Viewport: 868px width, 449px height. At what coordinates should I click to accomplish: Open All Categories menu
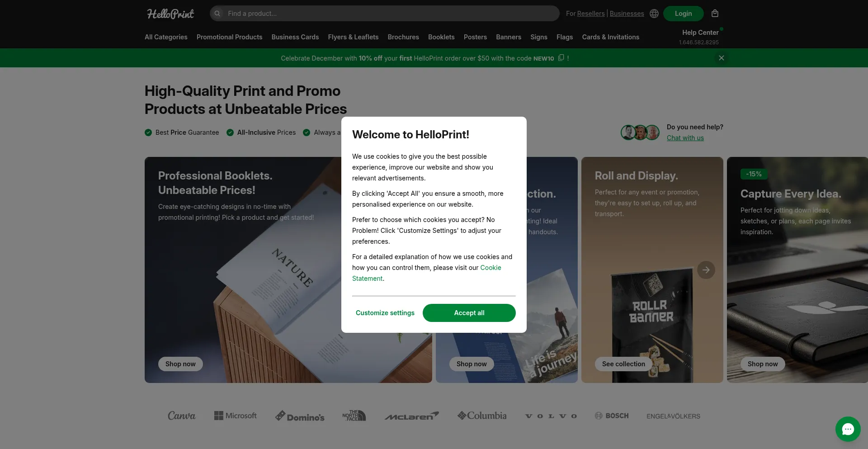coord(166,37)
